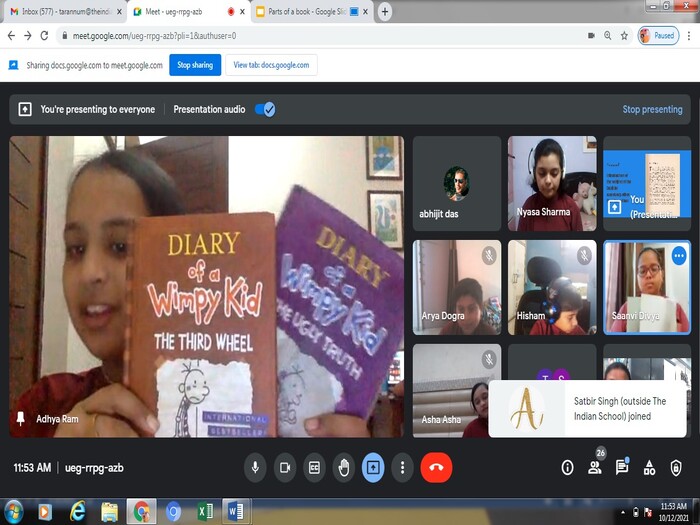The height and width of the screenshot is (525, 700).
Task: Select Arya Dogra video tile
Action: pyautogui.click(x=457, y=288)
